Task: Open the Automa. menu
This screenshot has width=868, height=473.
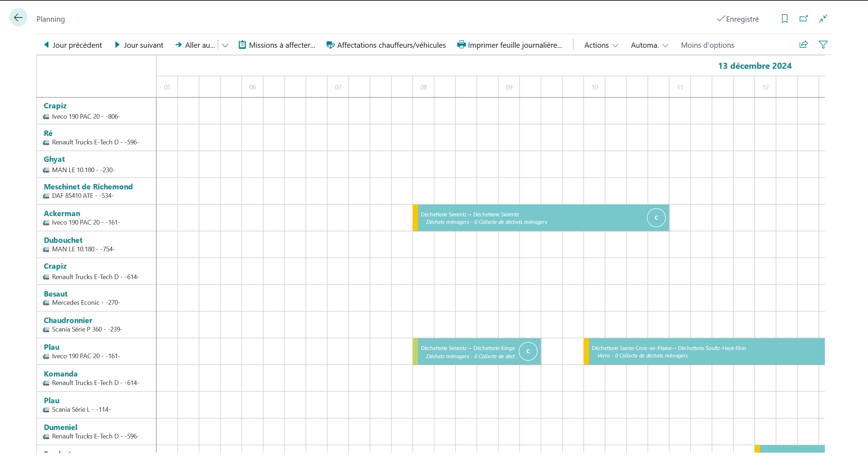Action: [649, 45]
